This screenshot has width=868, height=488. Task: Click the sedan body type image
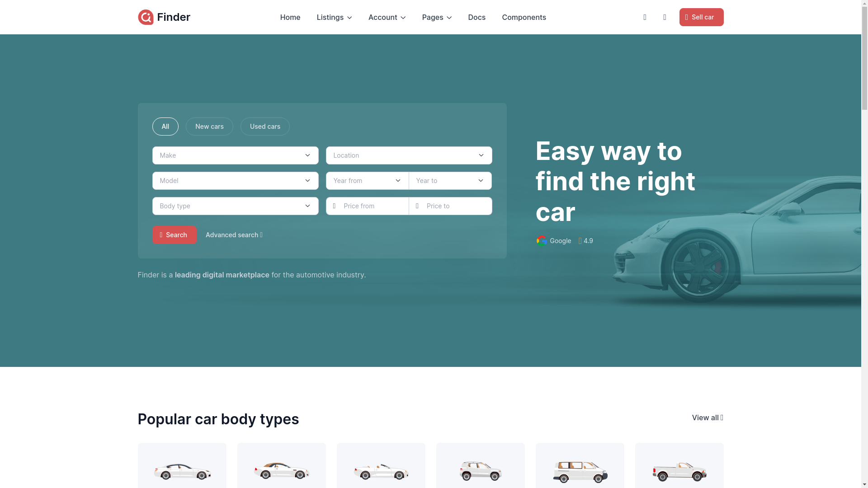click(x=182, y=471)
